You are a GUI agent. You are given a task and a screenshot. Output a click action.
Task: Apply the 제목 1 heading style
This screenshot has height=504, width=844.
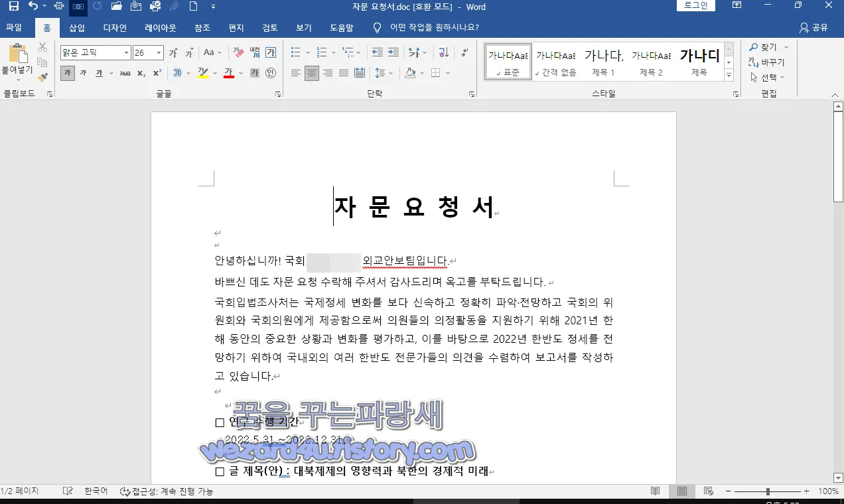[603, 62]
